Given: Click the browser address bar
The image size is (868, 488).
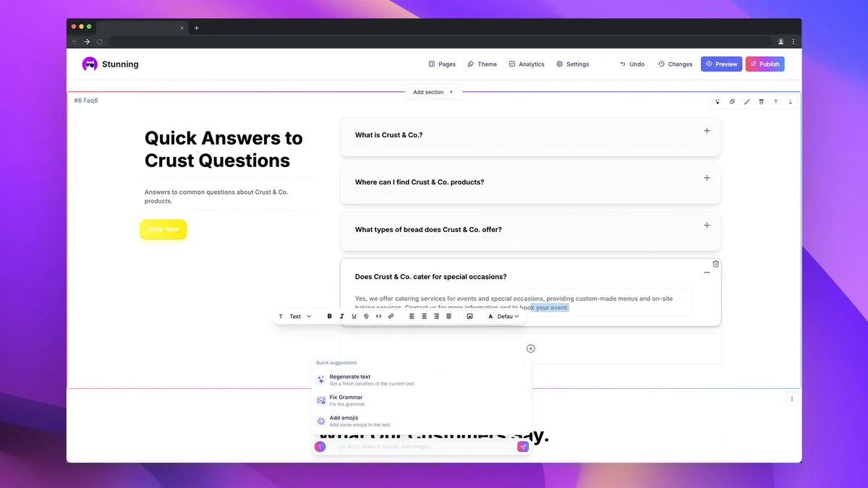Looking at the screenshot, I should [439, 41].
